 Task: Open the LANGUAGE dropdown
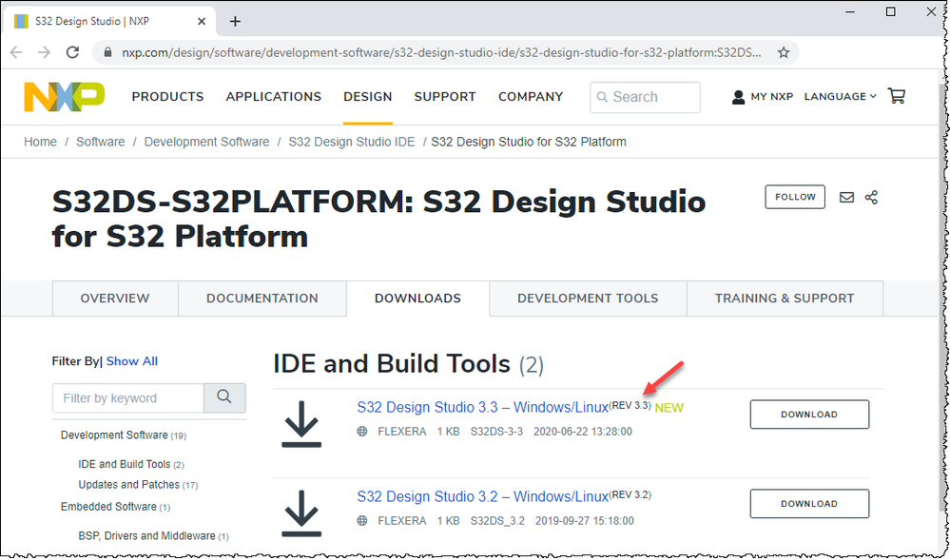[x=841, y=96]
